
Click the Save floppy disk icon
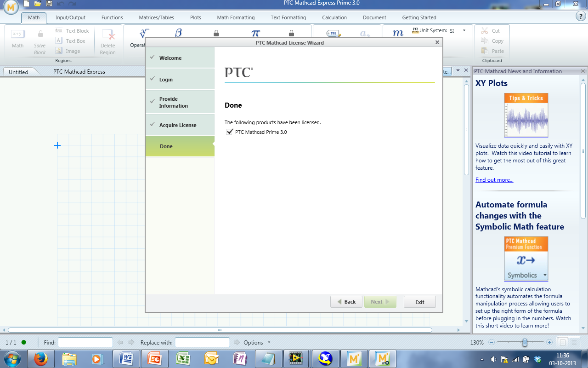49,4
